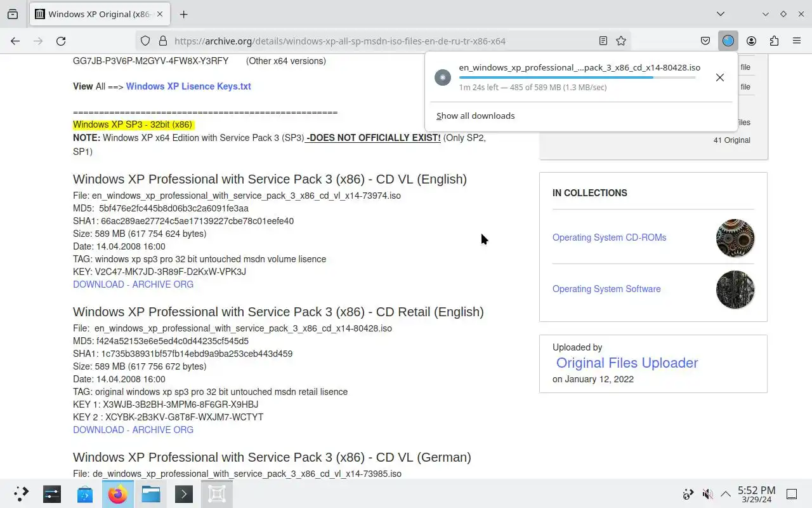The image size is (812, 508).
Task: Reload the current page
Action: [x=61, y=41]
